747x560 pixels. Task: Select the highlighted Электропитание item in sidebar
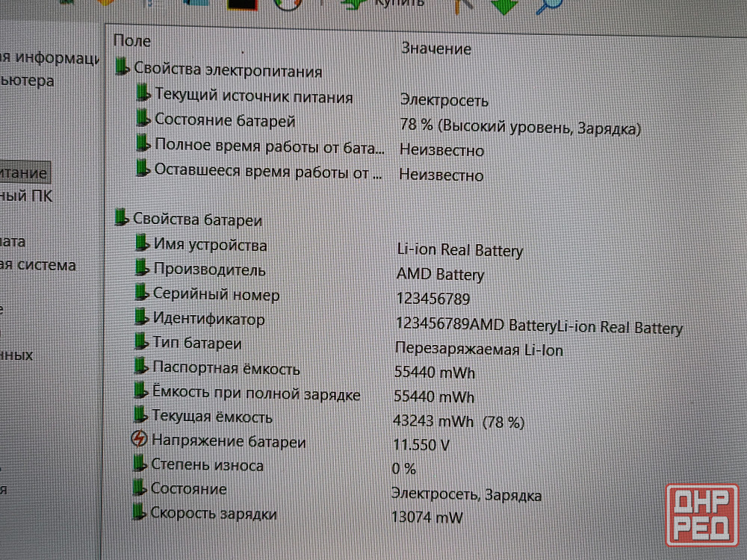tap(24, 173)
